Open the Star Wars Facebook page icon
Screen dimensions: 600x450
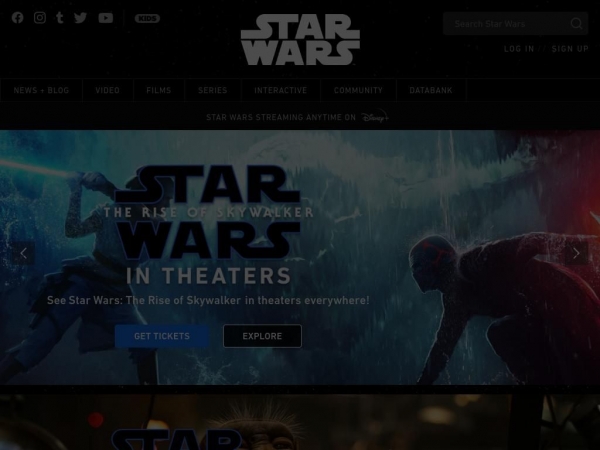coord(17,18)
